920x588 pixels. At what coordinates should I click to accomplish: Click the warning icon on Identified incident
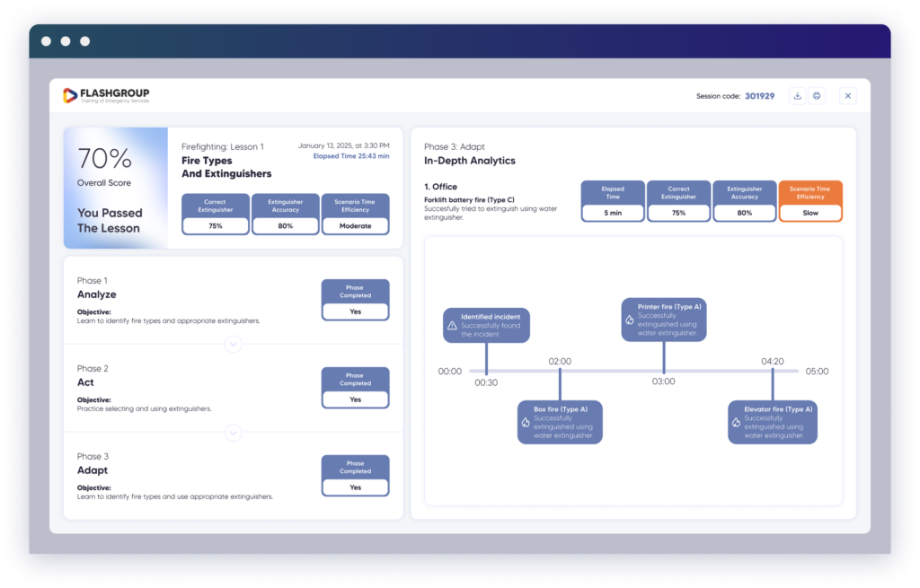pos(452,325)
